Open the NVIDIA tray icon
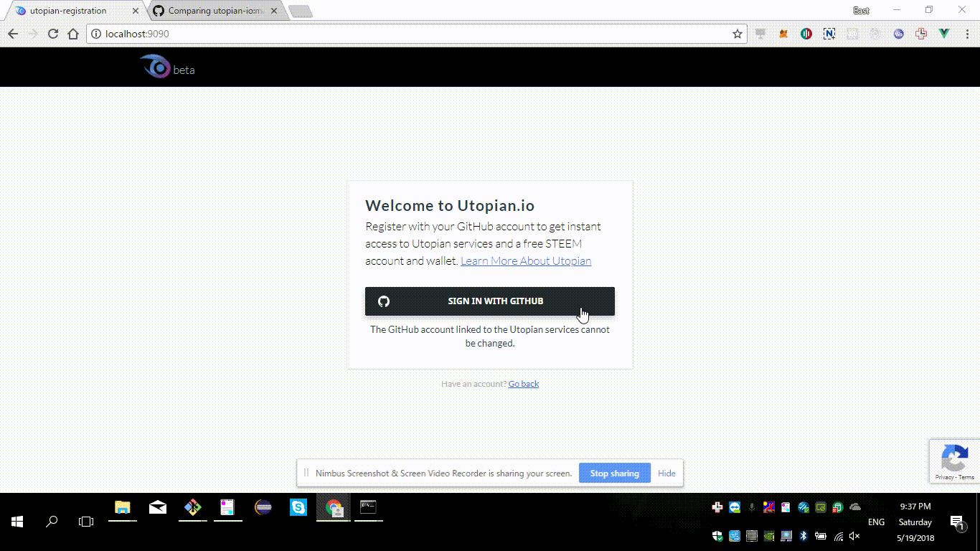Viewport: 980px width, 551px height. point(769,536)
